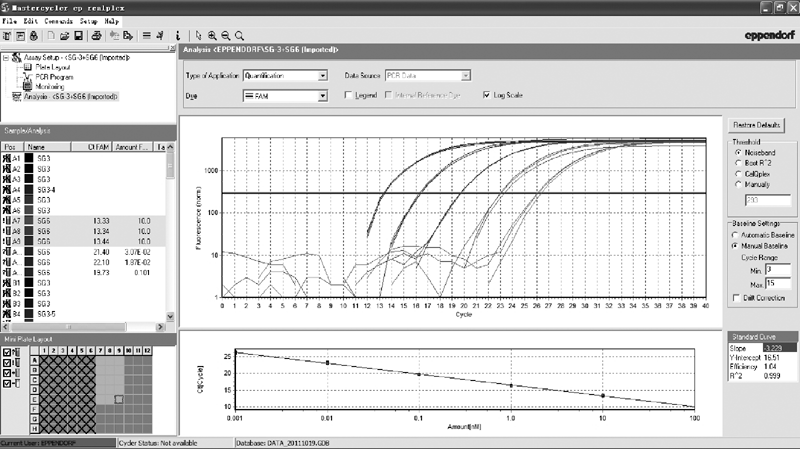Open the Type of Application dropdown
This screenshot has width=800, height=449.
(322, 76)
